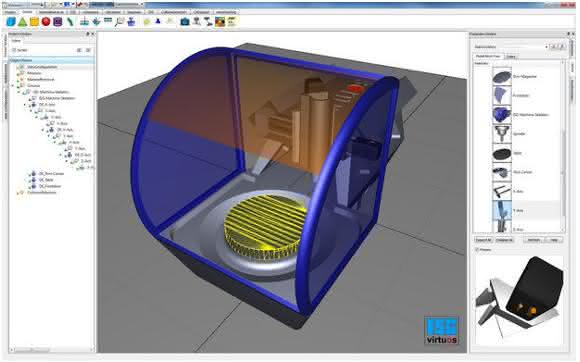This screenshot has width=580, height=362.
Task: Select the Work Carrier model thumbnail
Action: [x=502, y=172]
